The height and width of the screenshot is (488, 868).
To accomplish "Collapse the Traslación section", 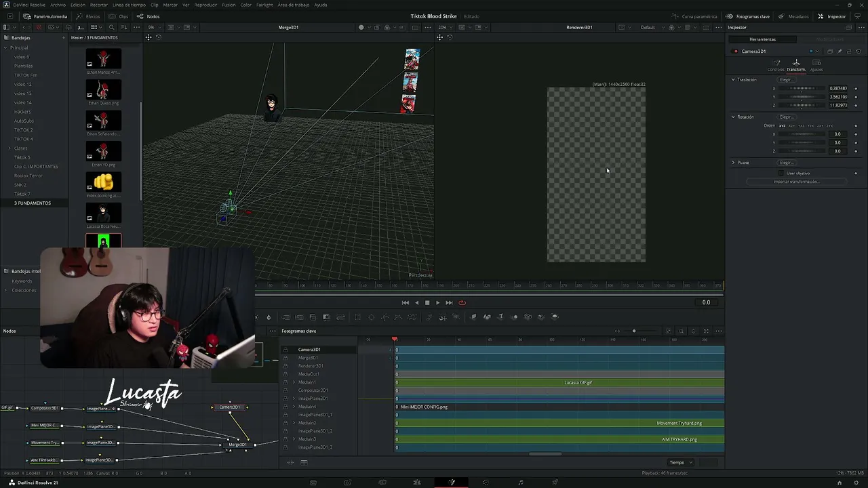I will coord(733,80).
